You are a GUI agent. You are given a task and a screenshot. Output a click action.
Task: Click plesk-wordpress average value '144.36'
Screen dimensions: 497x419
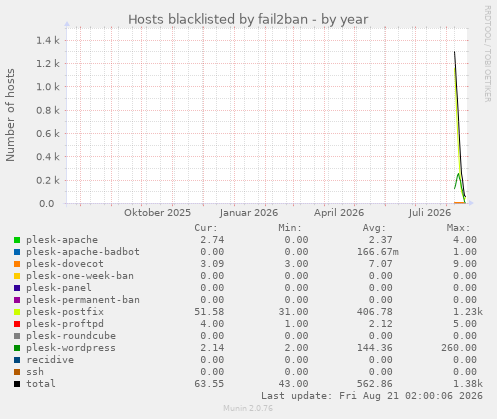(375, 348)
